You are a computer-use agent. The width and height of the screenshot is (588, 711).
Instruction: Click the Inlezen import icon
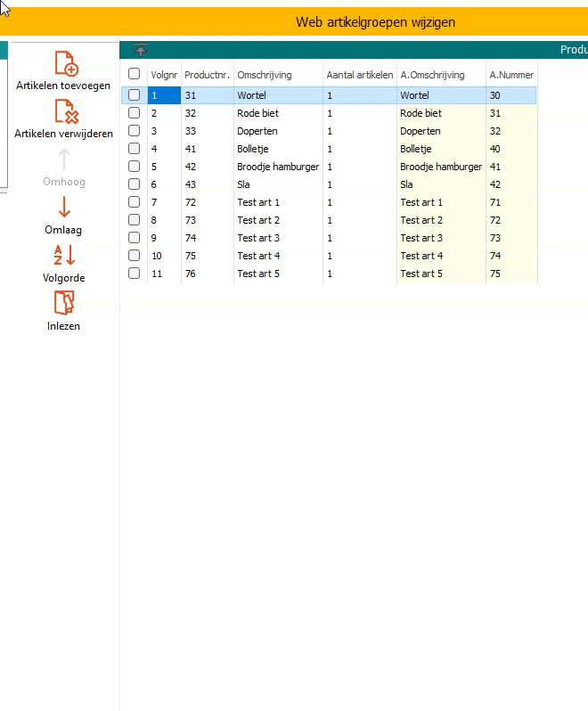64,303
